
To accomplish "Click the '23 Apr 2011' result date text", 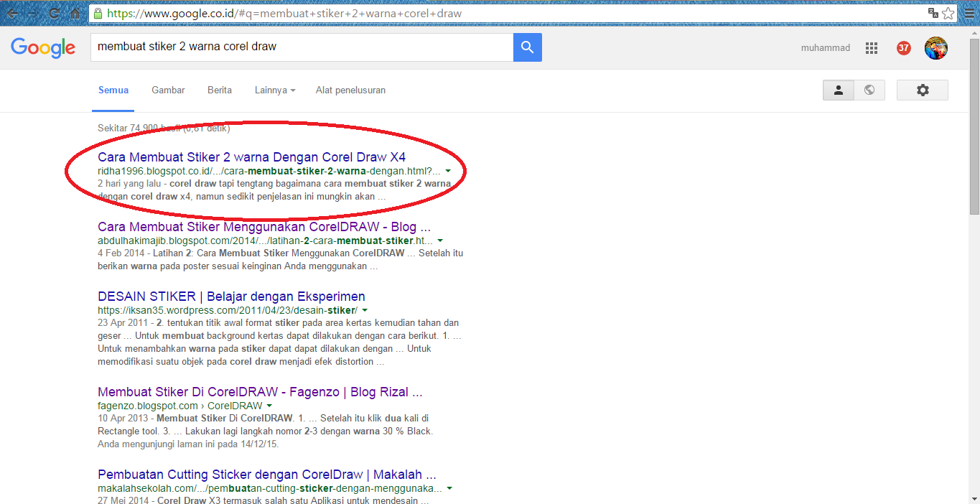I will pyautogui.click(x=121, y=323).
